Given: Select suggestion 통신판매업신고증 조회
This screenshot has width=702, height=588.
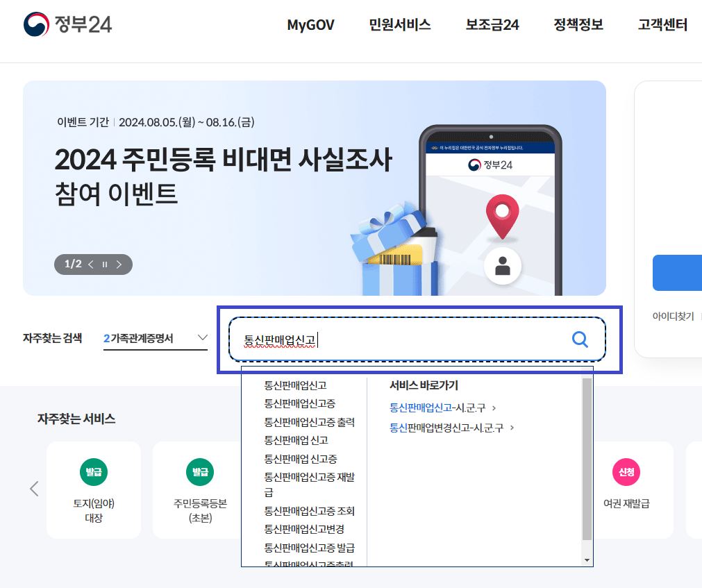Looking at the screenshot, I should click(310, 511).
